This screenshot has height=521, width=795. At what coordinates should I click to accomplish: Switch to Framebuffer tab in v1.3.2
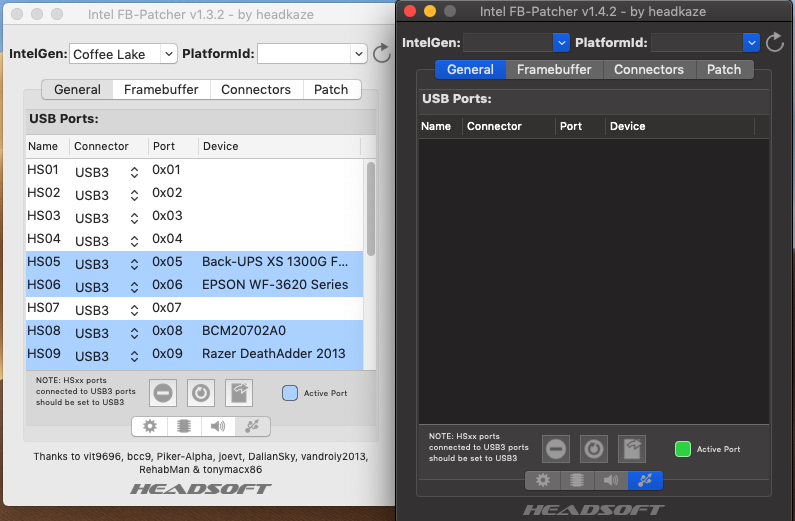pyautogui.click(x=161, y=90)
